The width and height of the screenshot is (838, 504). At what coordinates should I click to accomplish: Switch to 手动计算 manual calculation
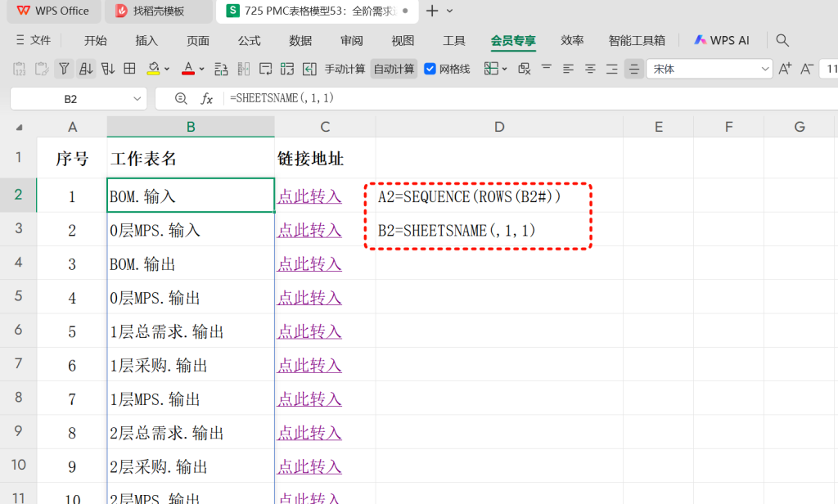[345, 69]
